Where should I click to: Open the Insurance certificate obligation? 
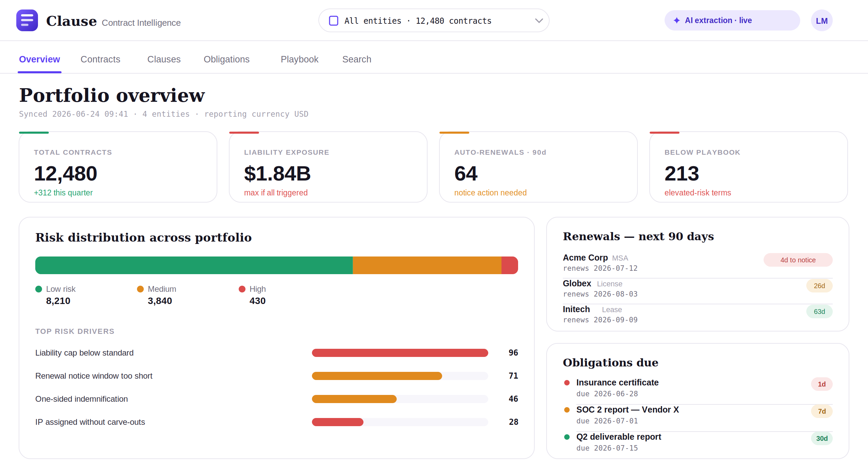click(698, 388)
